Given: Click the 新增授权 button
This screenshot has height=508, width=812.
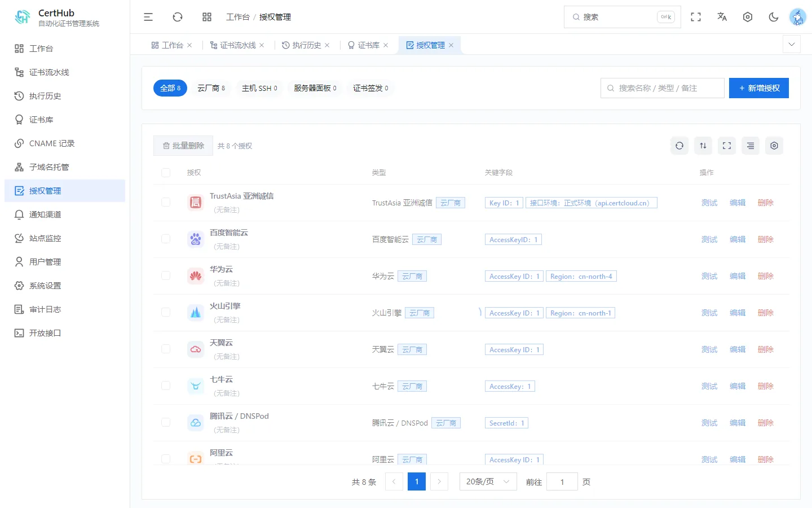Looking at the screenshot, I should 759,88.
